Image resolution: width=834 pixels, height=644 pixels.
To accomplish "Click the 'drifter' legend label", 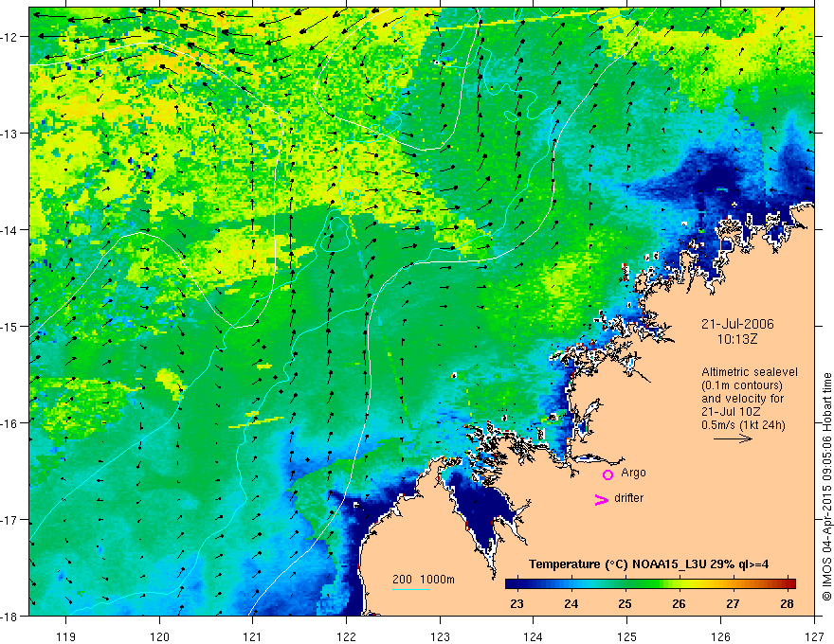I will click(628, 498).
